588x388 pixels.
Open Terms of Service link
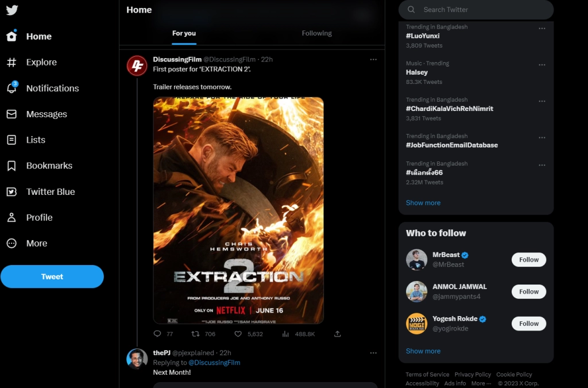427,374
